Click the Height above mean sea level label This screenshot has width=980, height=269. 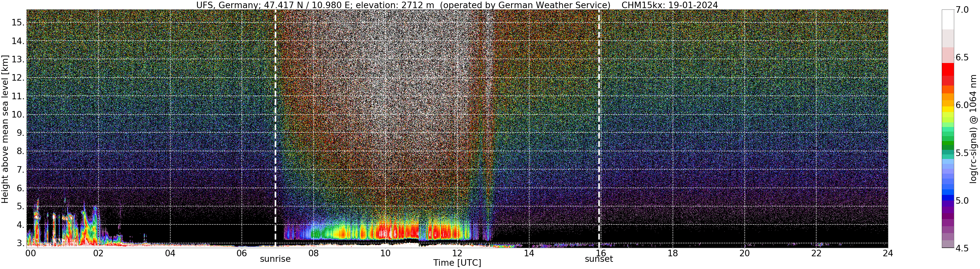(x=5, y=129)
